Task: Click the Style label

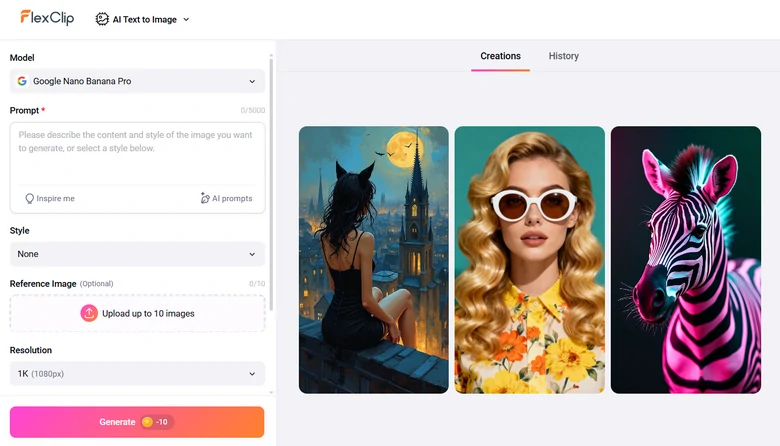Action: [19, 231]
